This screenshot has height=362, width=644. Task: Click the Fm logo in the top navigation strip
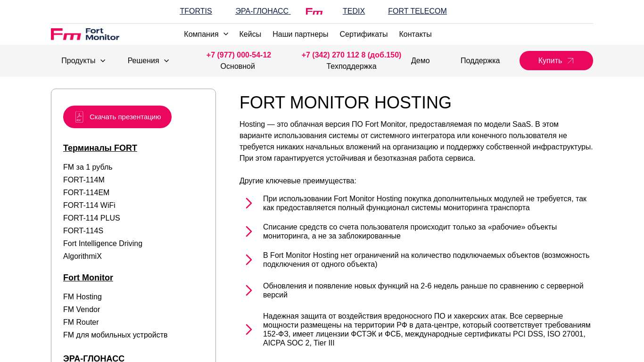click(314, 11)
